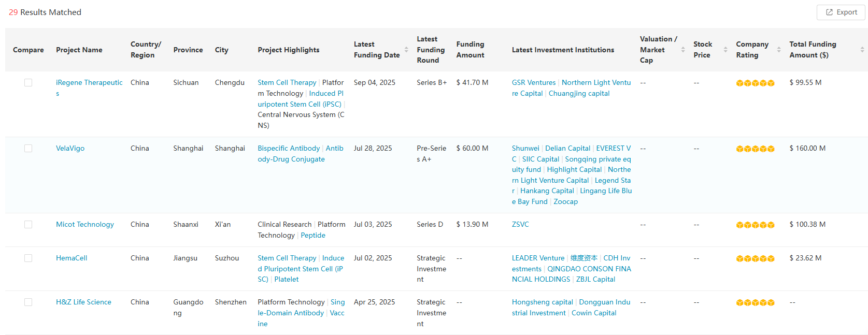Check compare box for Micot Technology
868x335 pixels.
(x=28, y=225)
